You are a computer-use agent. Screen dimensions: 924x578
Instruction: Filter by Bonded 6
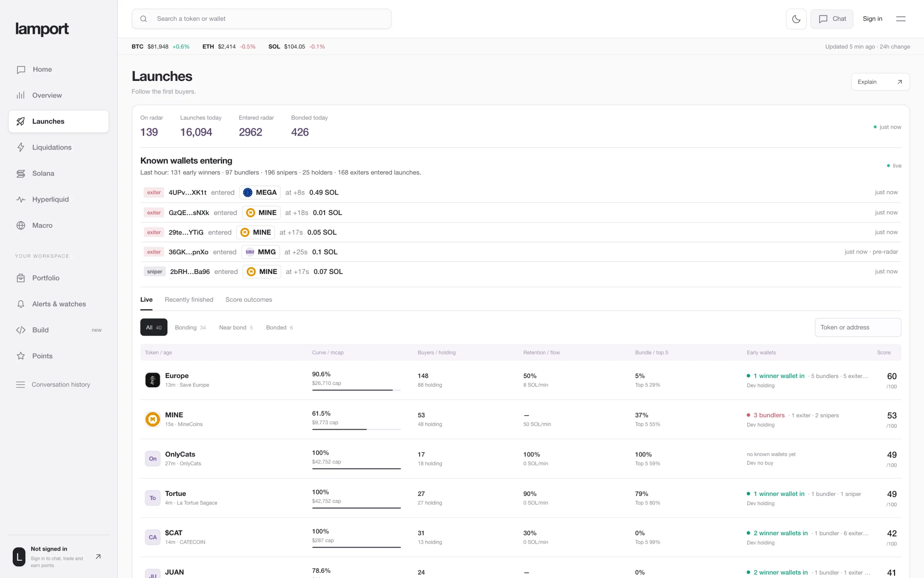tap(280, 327)
